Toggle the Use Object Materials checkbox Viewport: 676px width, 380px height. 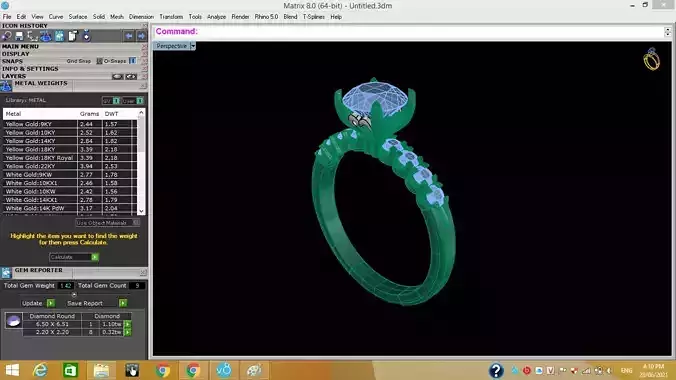136,223
